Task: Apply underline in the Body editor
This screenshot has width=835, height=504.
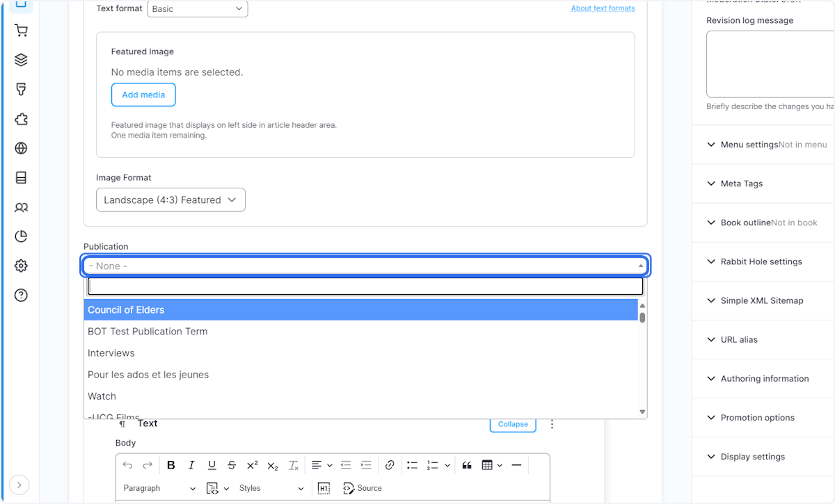Action: 212,465
